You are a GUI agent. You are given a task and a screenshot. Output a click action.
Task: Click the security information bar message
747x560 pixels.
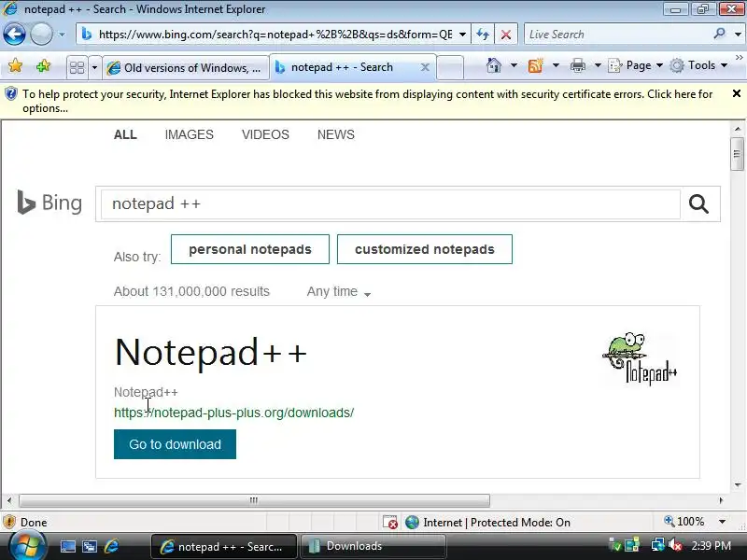point(367,101)
